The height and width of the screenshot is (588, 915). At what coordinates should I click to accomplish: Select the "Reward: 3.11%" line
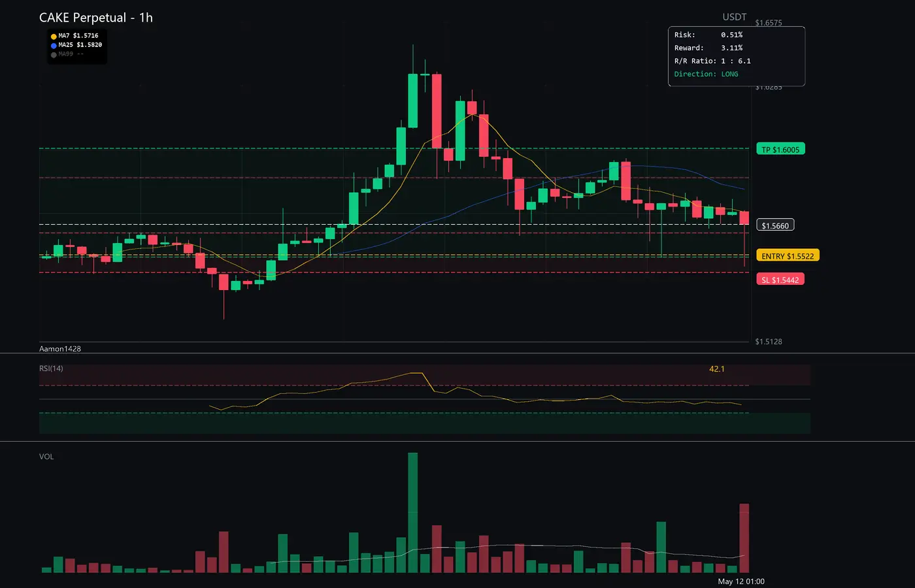pos(708,48)
